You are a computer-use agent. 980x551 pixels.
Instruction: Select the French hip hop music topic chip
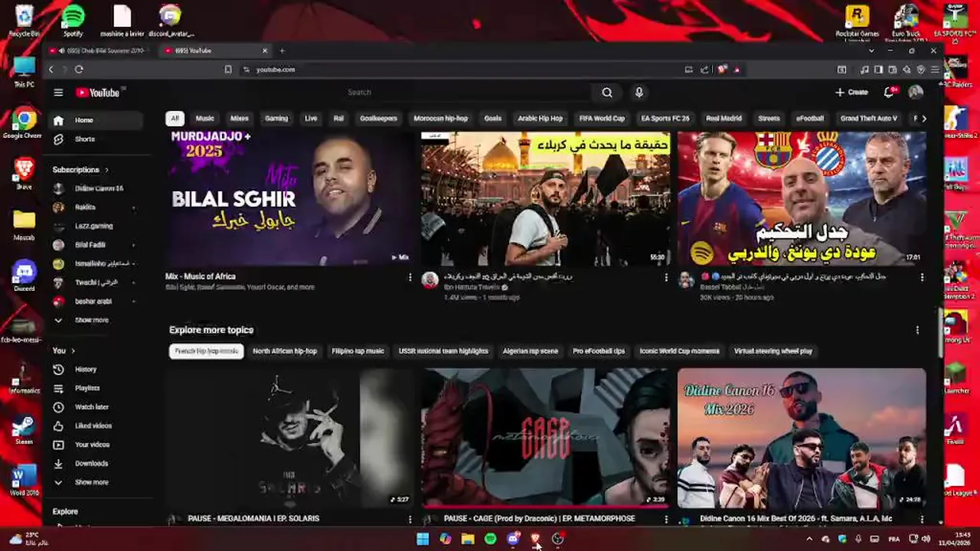coord(206,351)
